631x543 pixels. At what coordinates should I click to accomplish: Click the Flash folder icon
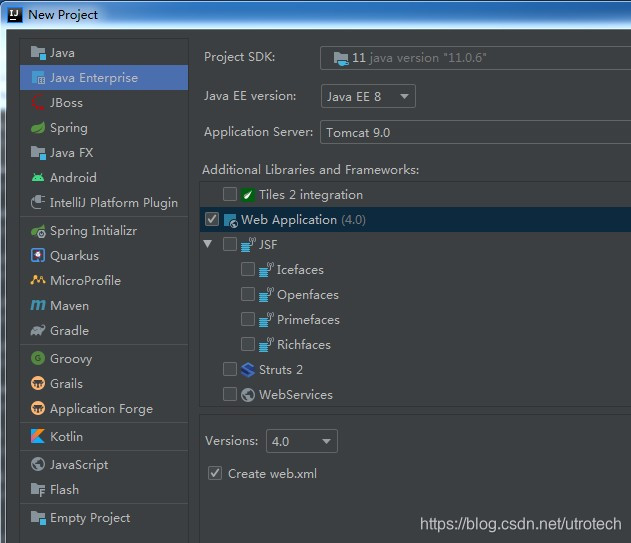pyautogui.click(x=38, y=489)
